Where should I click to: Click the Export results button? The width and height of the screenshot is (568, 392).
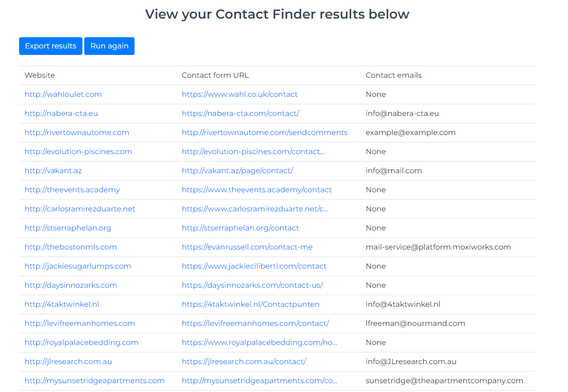click(x=51, y=46)
